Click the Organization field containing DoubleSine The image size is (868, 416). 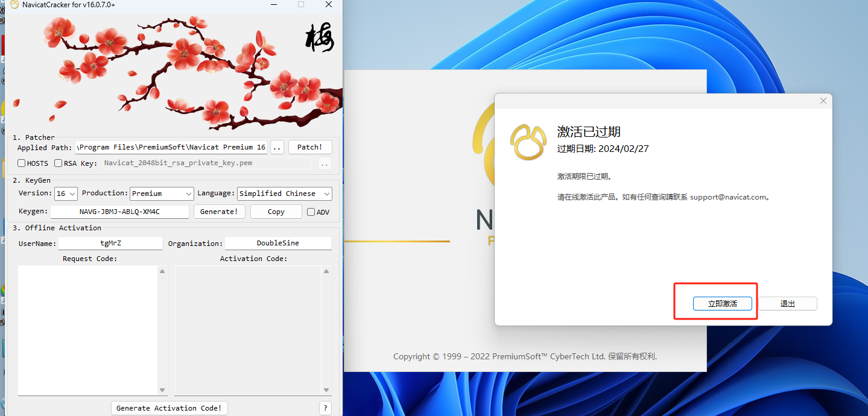pyautogui.click(x=278, y=243)
